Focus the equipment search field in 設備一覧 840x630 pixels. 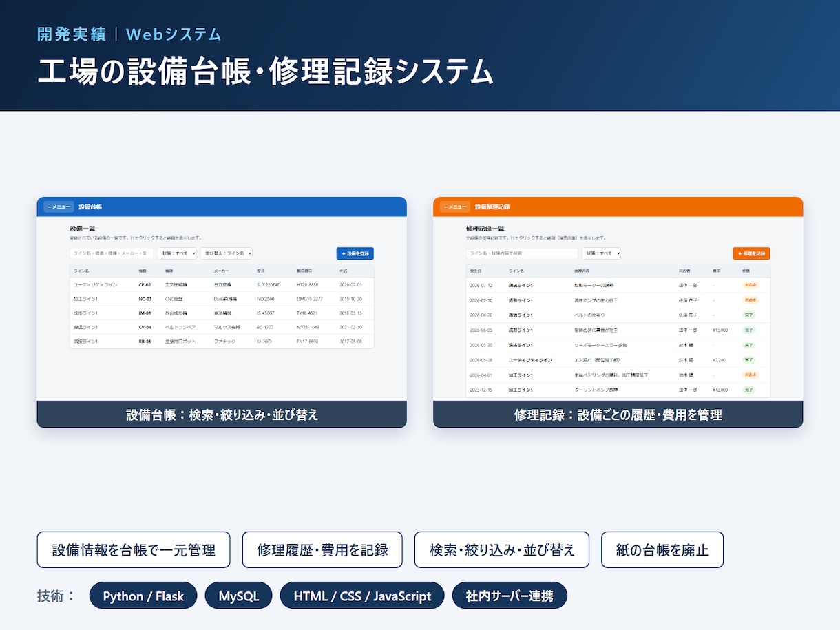[x=112, y=253]
